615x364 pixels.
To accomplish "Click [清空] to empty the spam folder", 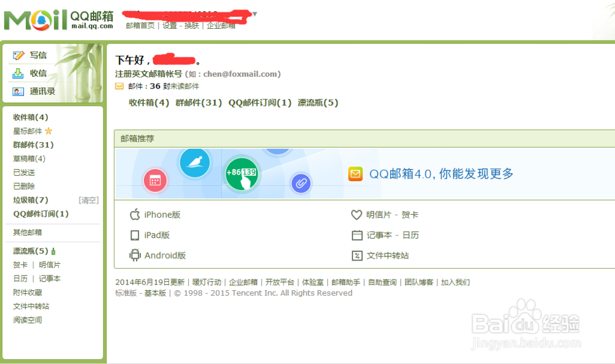I will pyautogui.click(x=89, y=200).
